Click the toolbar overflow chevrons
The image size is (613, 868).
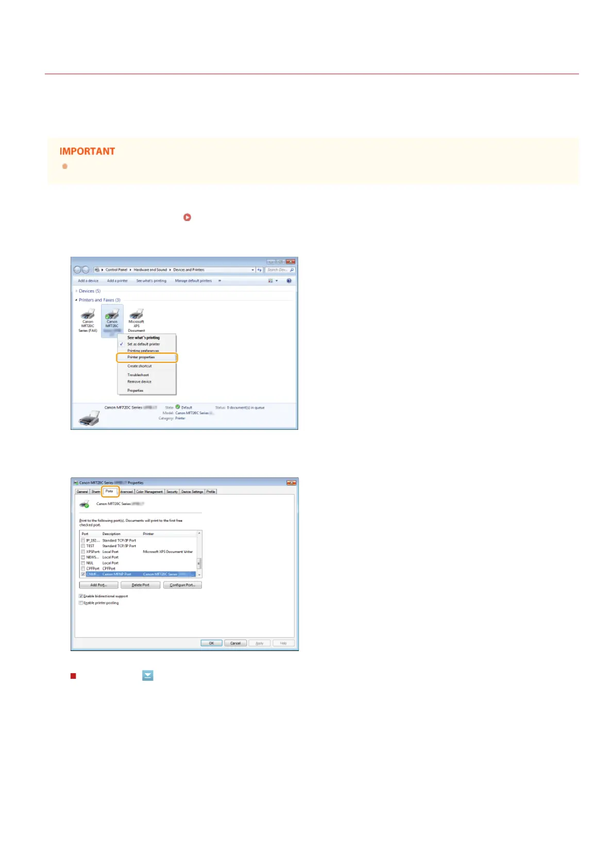click(x=219, y=281)
